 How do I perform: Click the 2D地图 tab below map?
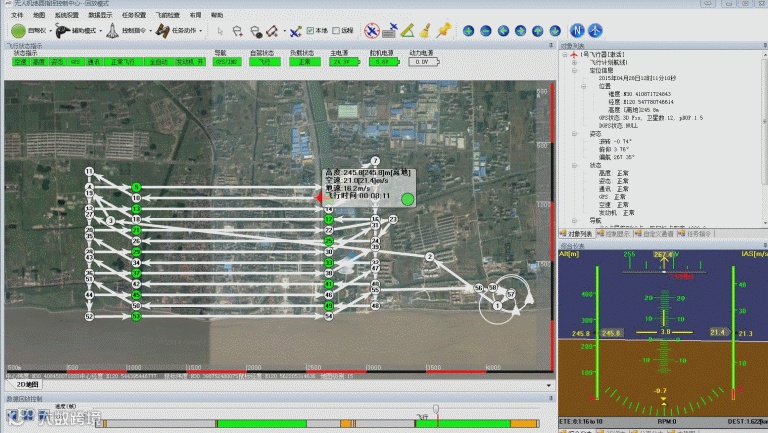[27, 385]
